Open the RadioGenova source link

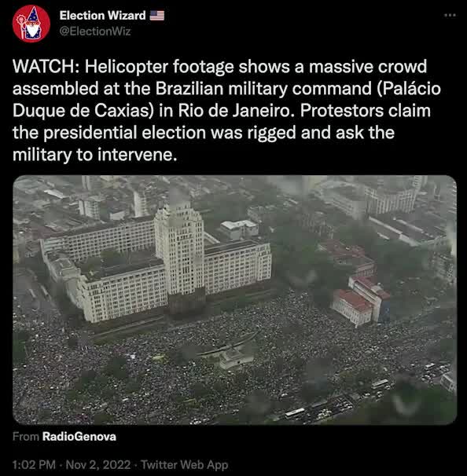[79, 437]
